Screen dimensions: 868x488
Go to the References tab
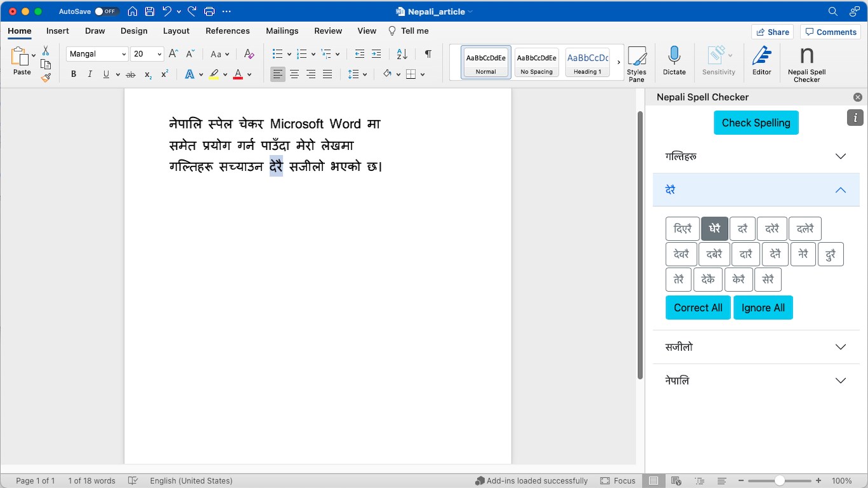click(227, 30)
